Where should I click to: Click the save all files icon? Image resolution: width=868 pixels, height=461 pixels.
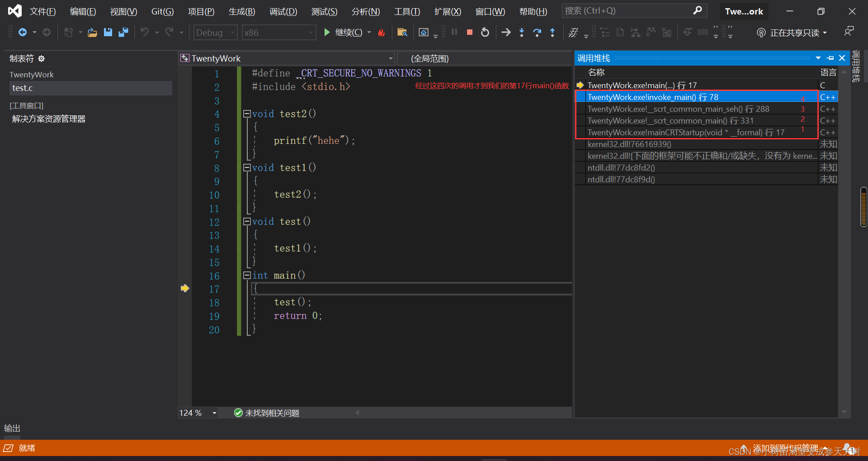123,32
